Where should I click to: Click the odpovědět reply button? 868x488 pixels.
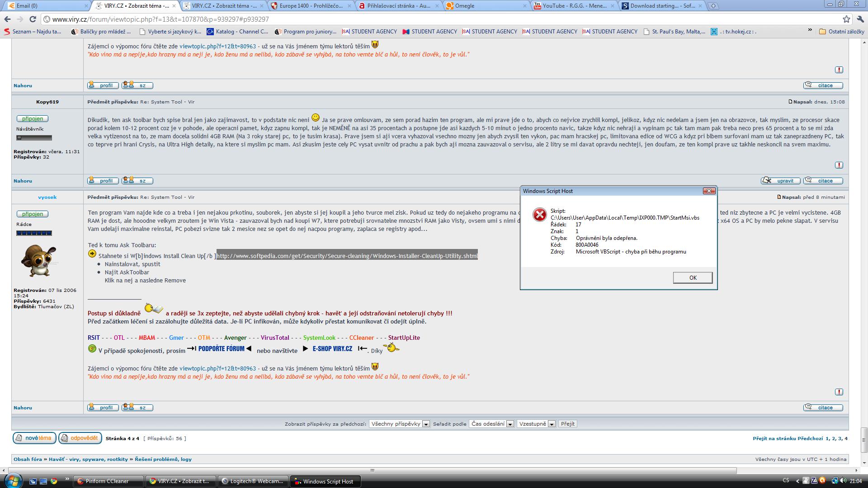coord(80,438)
